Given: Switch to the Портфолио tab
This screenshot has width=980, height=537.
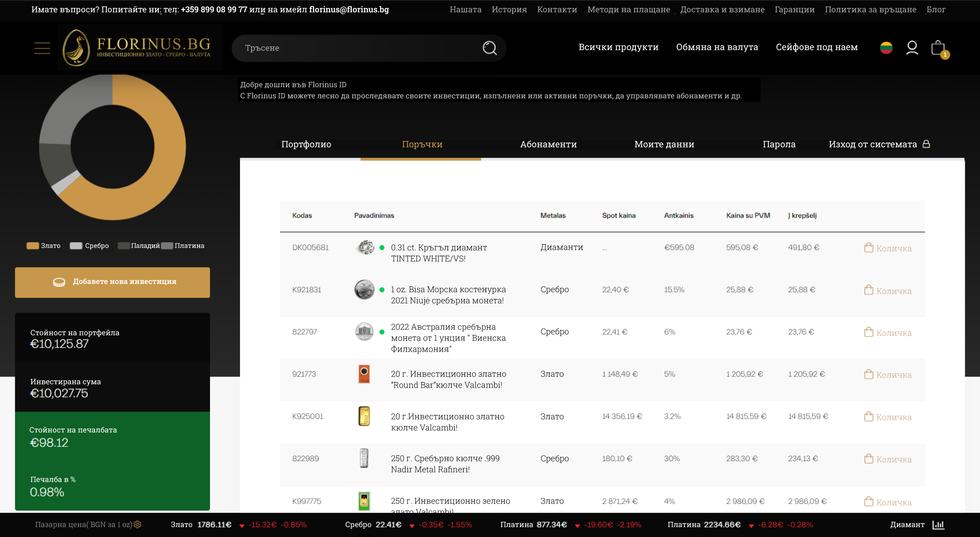Looking at the screenshot, I should pyautogui.click(x=306, y=144).
